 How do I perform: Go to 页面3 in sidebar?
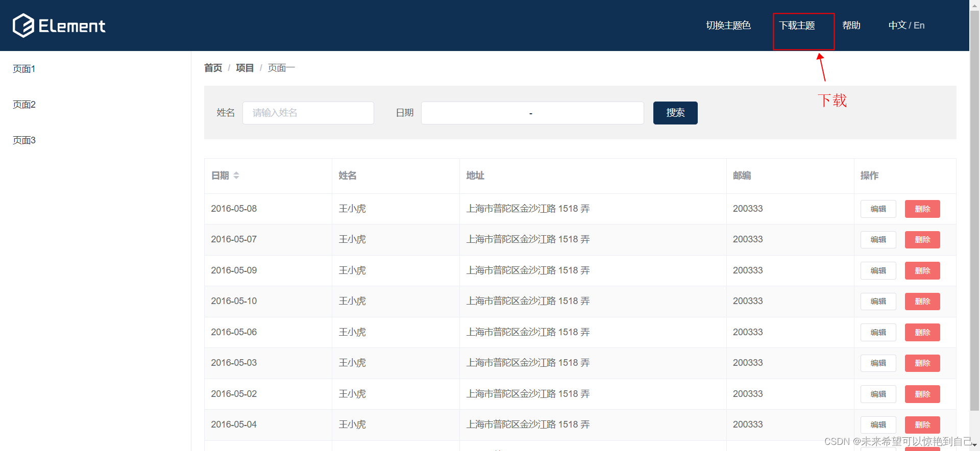[x=24, y=140]
